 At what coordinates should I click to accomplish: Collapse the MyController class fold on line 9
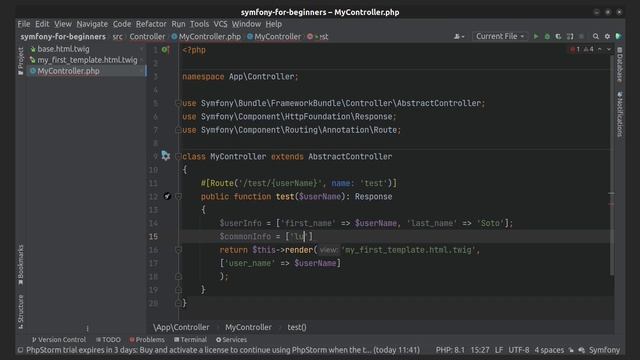click(x=178, y=156)
